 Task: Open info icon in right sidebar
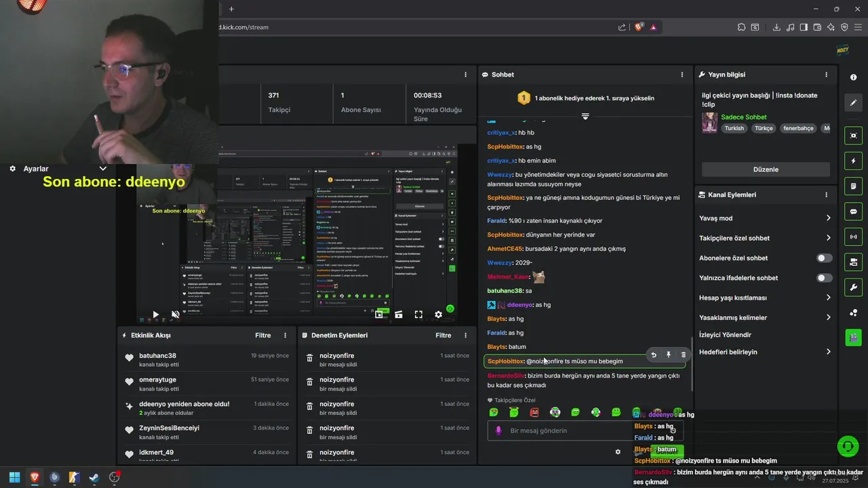[853, 77]
